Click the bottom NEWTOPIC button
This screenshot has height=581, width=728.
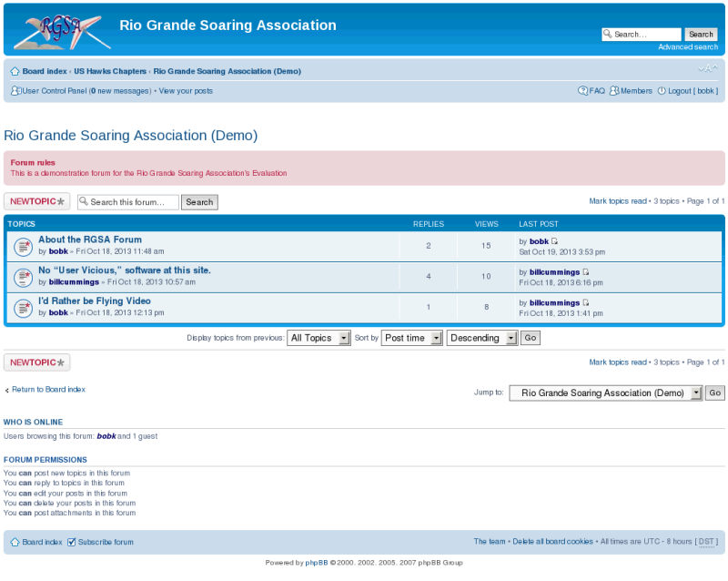(37, 362)
